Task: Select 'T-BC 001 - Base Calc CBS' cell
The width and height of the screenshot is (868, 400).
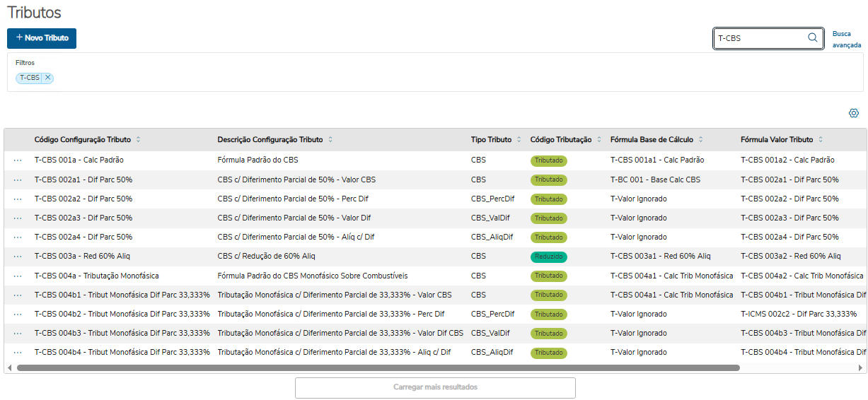Action: [655, 180]
